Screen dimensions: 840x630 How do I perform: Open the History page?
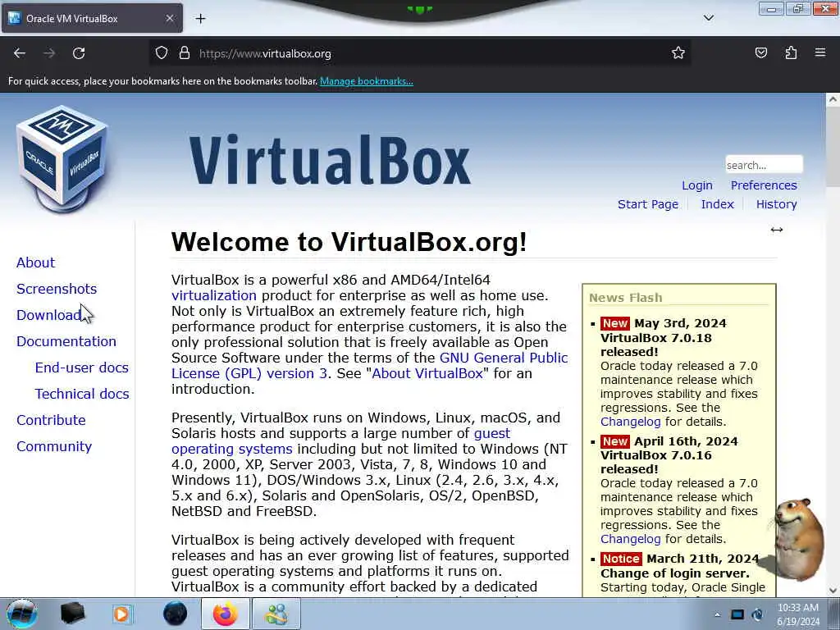click(x=776, y=204)
